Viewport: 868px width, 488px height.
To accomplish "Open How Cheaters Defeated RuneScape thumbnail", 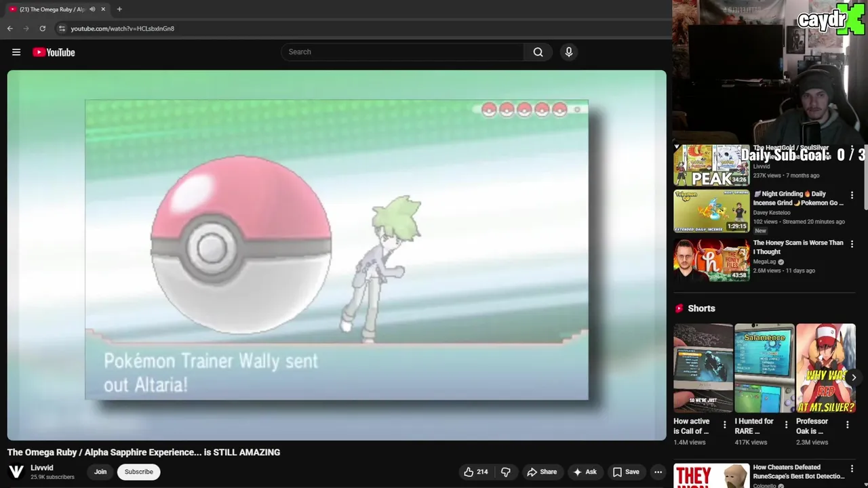I will 711,476.
